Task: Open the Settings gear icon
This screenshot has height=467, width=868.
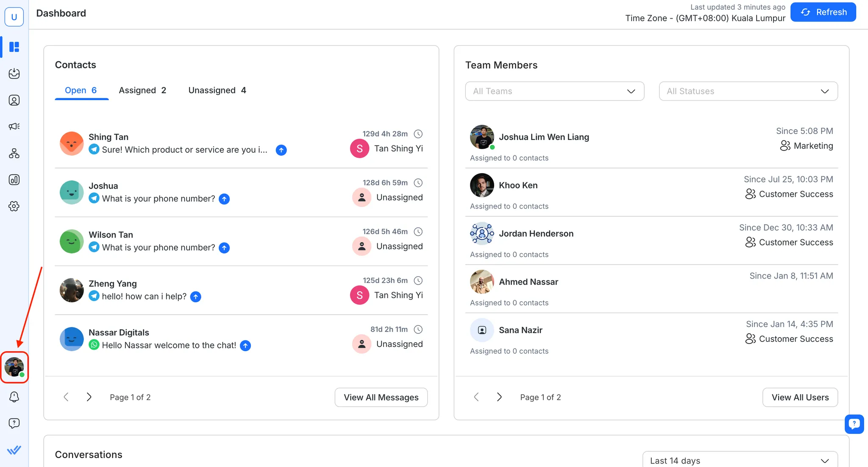Action: 14,206
